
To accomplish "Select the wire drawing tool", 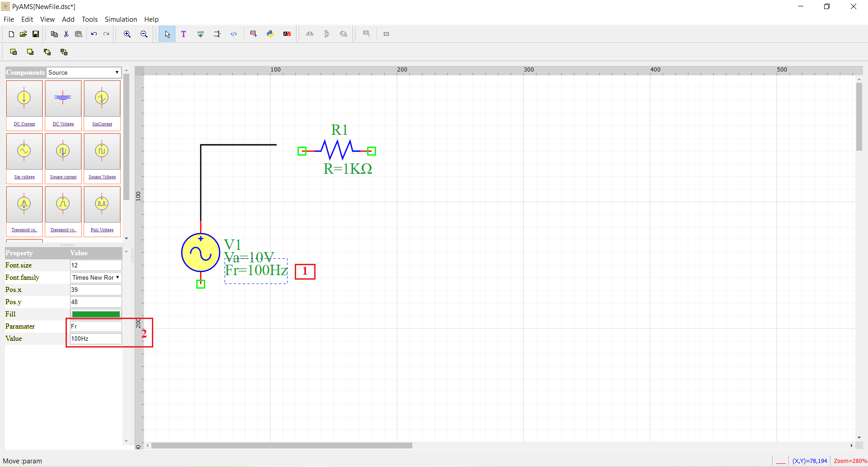I will click(217, 34).
